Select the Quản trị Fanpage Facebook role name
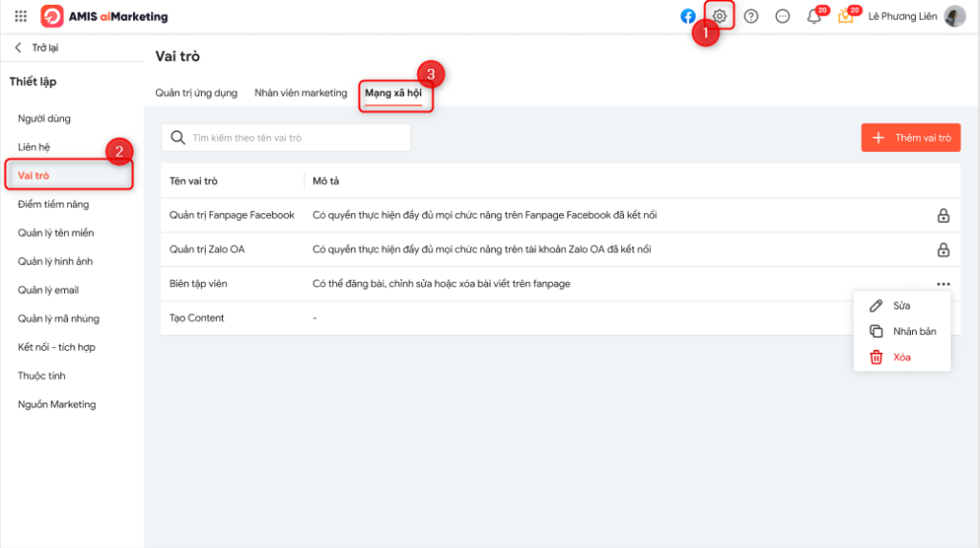Viewport: 980px width, 548px height. tap(232, 215)
